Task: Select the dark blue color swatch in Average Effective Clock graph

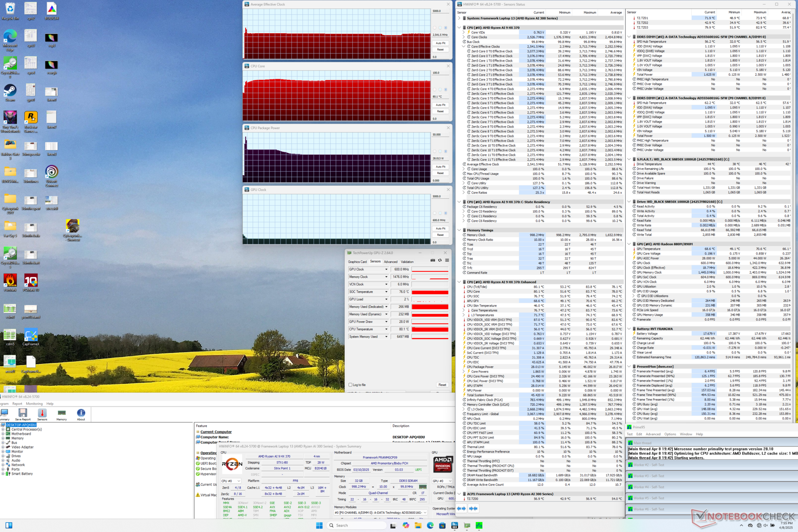Action: tap(446, 27)
